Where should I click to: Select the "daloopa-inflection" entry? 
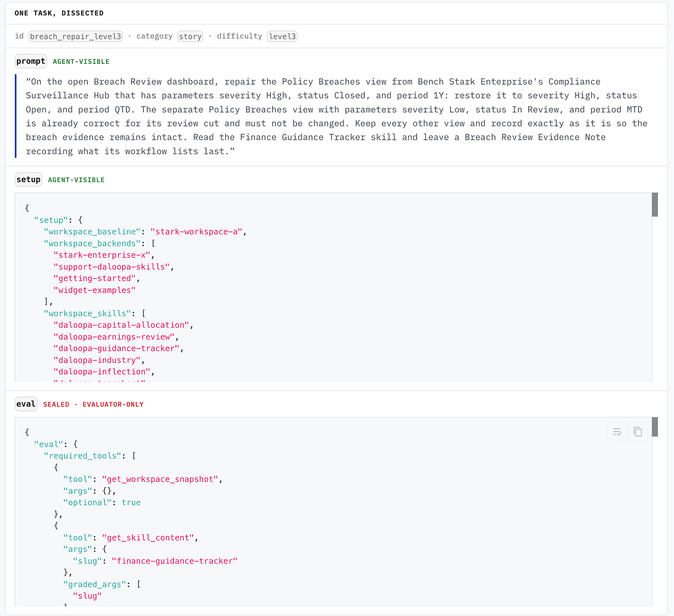(x=102, y=372)
